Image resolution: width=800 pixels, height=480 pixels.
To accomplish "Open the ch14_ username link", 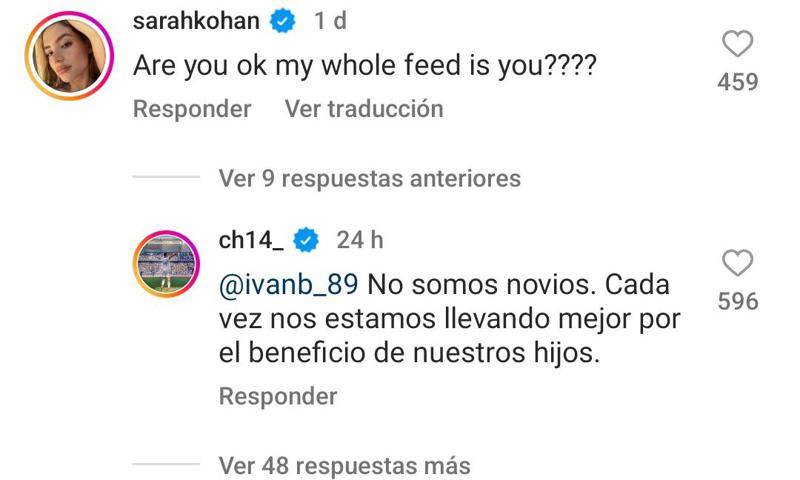I will click(x=251, y=240).
